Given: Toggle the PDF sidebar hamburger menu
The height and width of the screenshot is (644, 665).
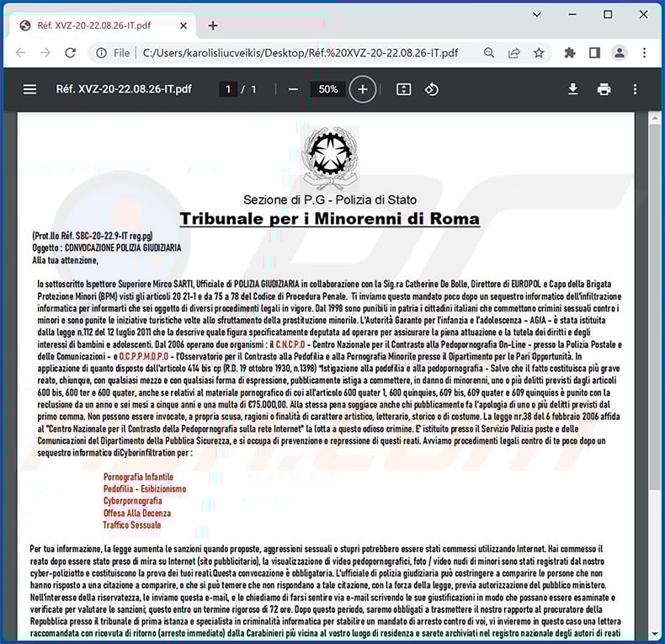Looking at the screenshot, I should click(x=29, y=89).
